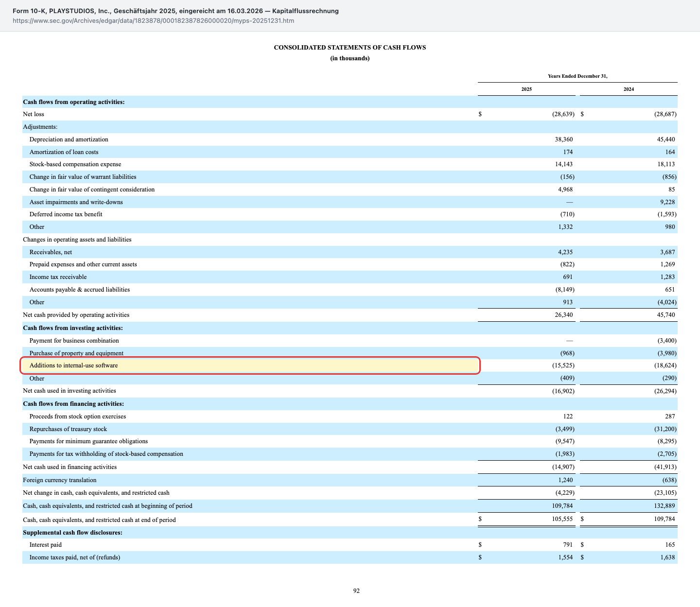The width and height of the screenshot is (700, 607).
Task: Select 'Foreign currency translation' label
Action: click(60, 480)
